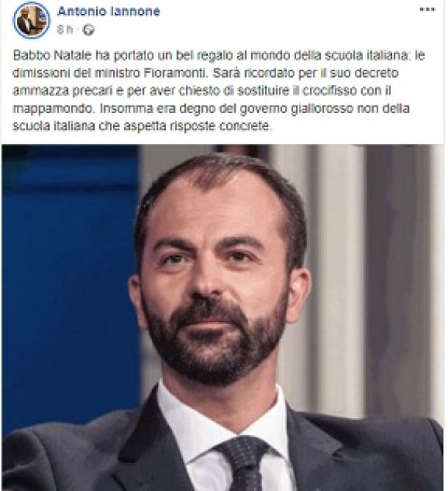Click the word 'Fioramonti' in the post
Image resolution: width=448 pixels, height=491 pixels.
coord(176,73)
